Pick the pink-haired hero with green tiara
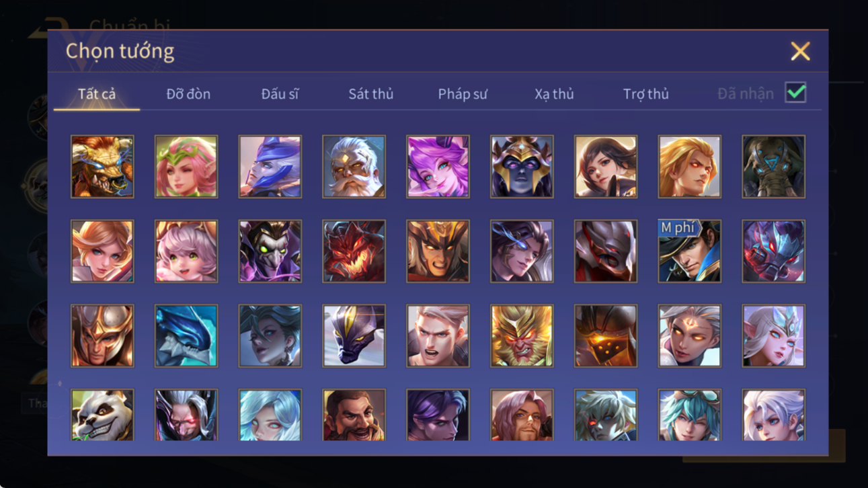The height and width of the screenshot is (488, 868). coord(186,167)
